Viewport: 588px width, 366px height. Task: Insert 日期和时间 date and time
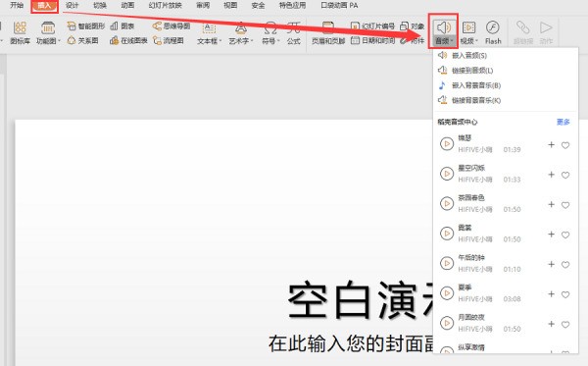coord(372,40)
